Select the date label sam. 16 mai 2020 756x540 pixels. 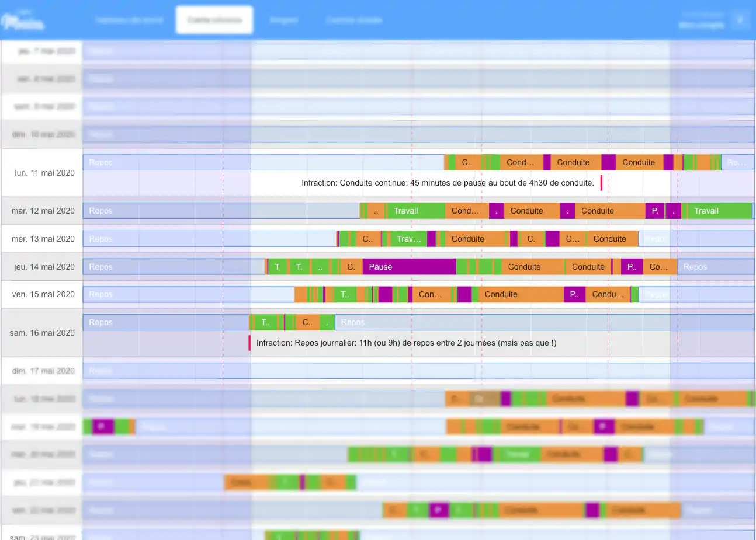[42, 333]
